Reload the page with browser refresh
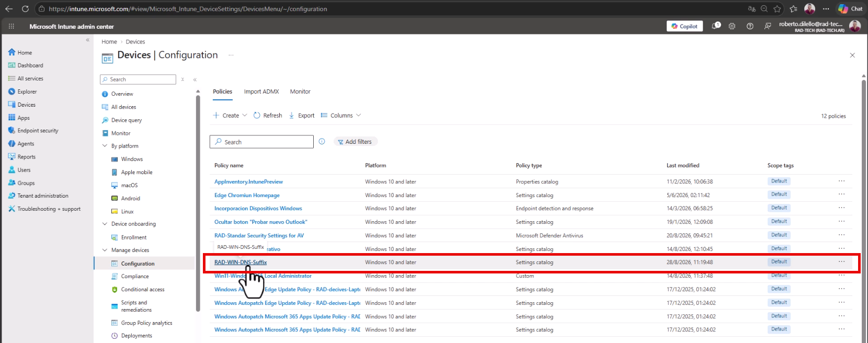868x343 pixels. 25,9
